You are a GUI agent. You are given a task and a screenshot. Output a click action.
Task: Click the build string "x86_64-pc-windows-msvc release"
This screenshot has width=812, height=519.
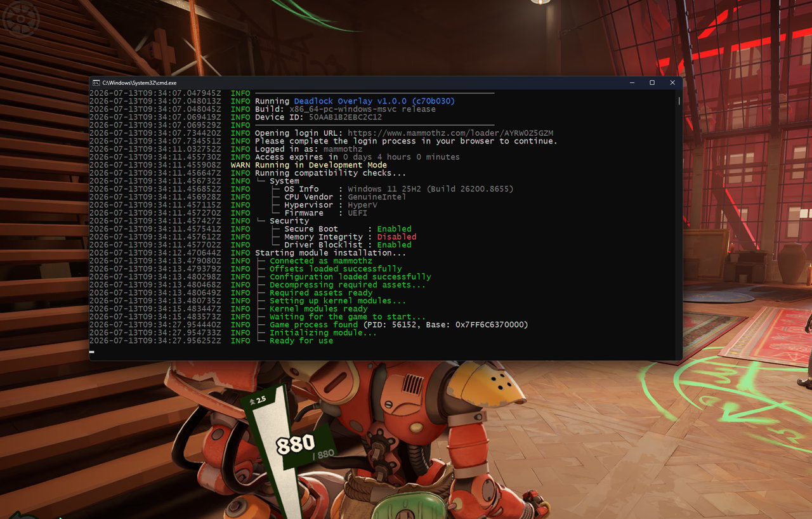pyautogui.click(x=363, y=109)
